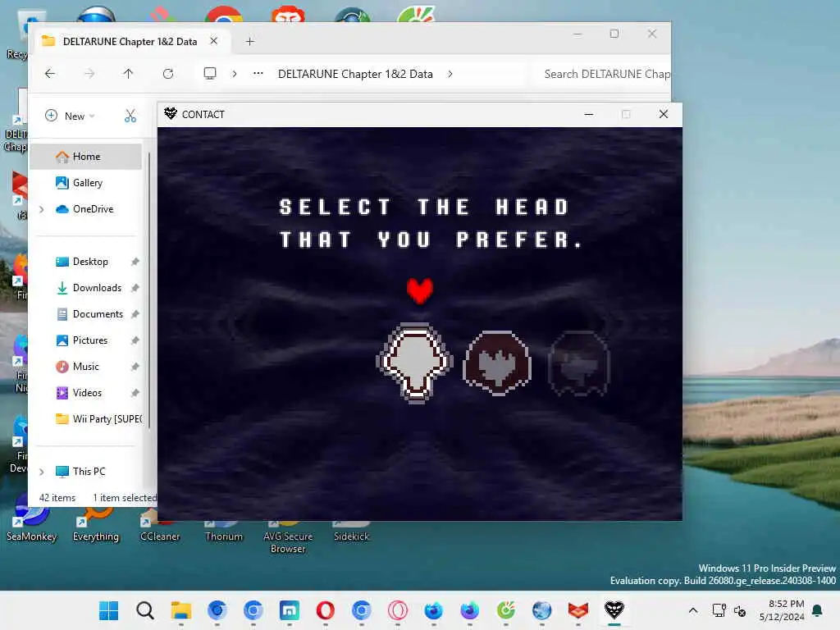Select the Sidekick desktop shortcut
The image size is (840, 630).
click(x=351, y=532)
